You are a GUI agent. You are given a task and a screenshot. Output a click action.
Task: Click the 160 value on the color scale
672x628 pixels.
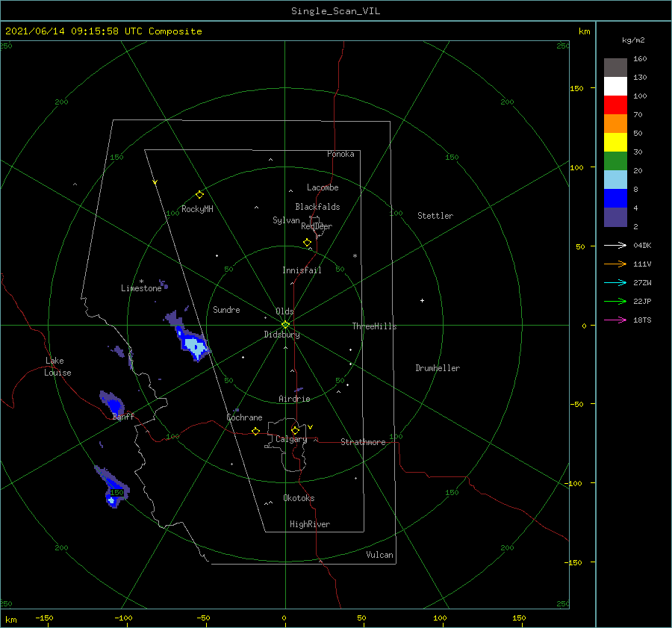click(640, 59)
